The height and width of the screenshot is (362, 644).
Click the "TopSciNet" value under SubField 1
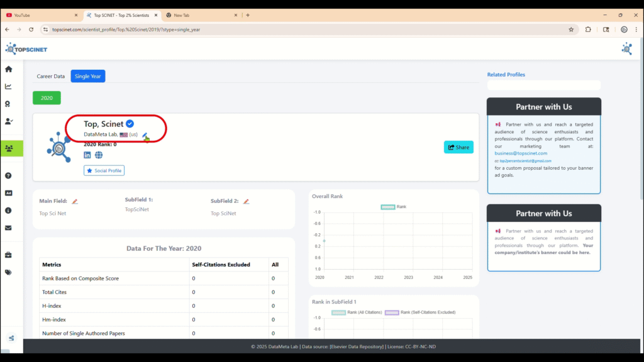coord(136,209)
